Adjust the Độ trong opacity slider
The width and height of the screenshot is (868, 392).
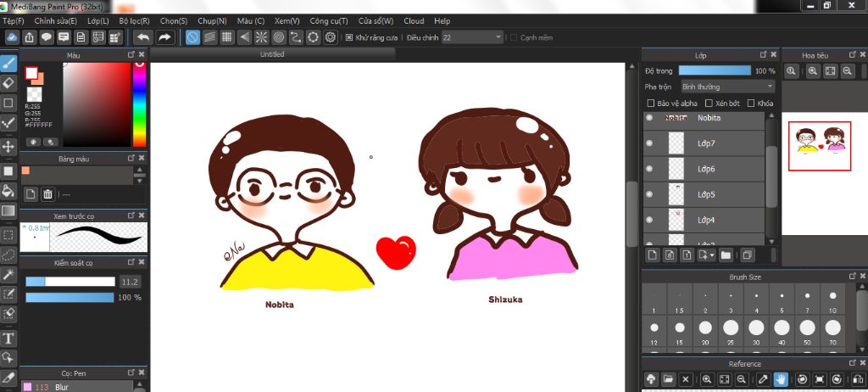[x=715, y=71]
